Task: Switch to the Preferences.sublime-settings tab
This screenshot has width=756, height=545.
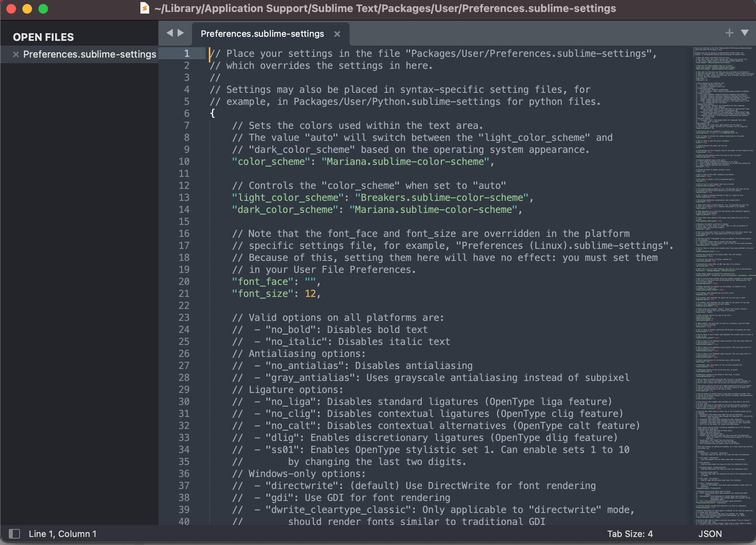Action: click(x=262, y=34)
